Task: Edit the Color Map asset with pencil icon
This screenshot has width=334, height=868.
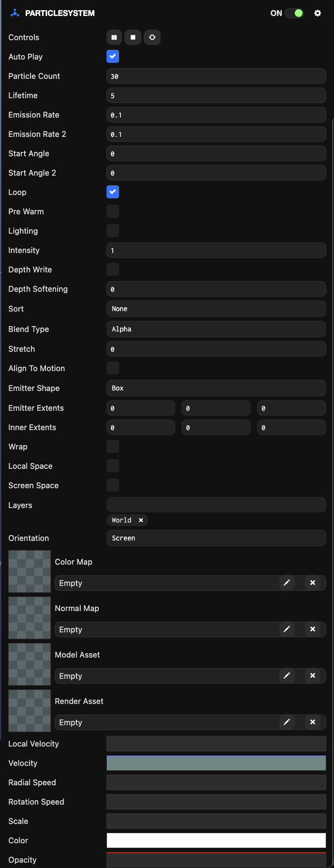Action: point(287,583)
